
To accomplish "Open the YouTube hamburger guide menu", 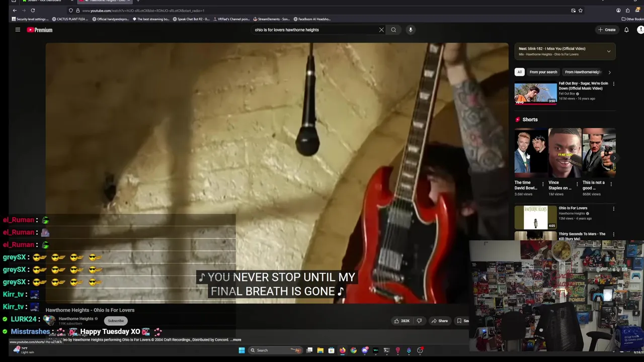I will click(x=18, y=30).
